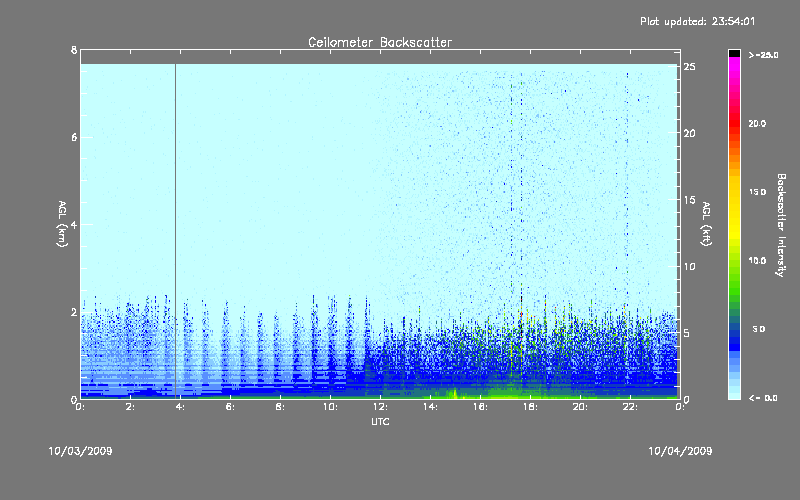Click the '6:' hour label on the UTC axis
The height and width of the screenshot is (500, 800).
[x=231, y=407]
